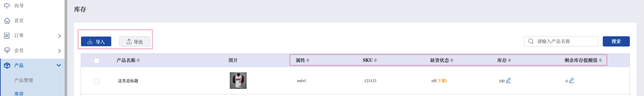Click the 订单 clipboard icon

tap(7, 35)
